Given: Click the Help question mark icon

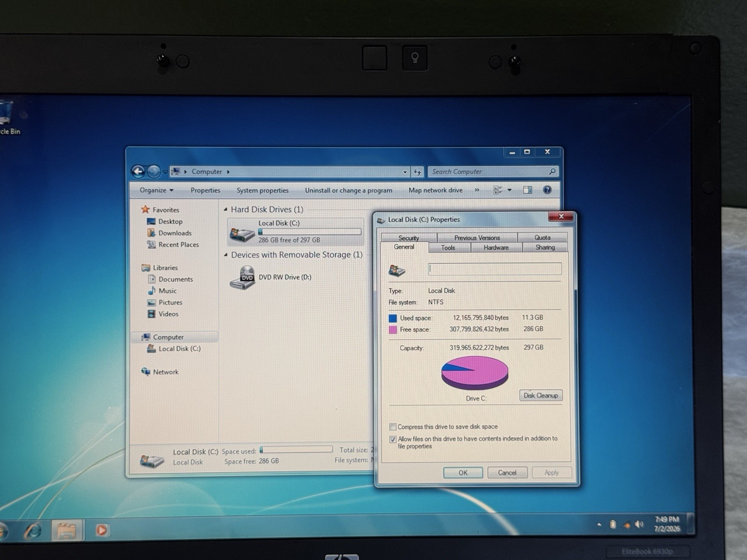Looking at the screenshot, I should pyautogui.click(x=547, y=190).
